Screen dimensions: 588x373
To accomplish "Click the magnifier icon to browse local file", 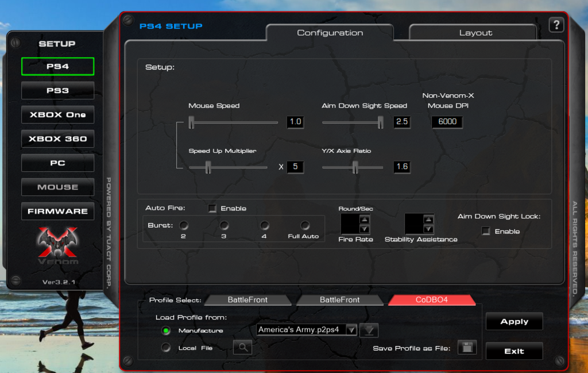I will pyautogui.click(x=243, y=347).
